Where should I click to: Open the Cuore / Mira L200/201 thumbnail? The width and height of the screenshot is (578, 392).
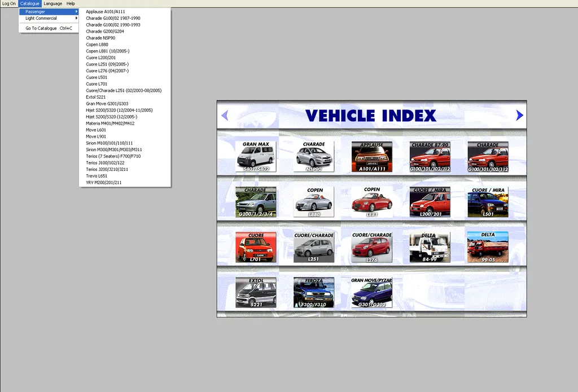[x=430, y=202]
